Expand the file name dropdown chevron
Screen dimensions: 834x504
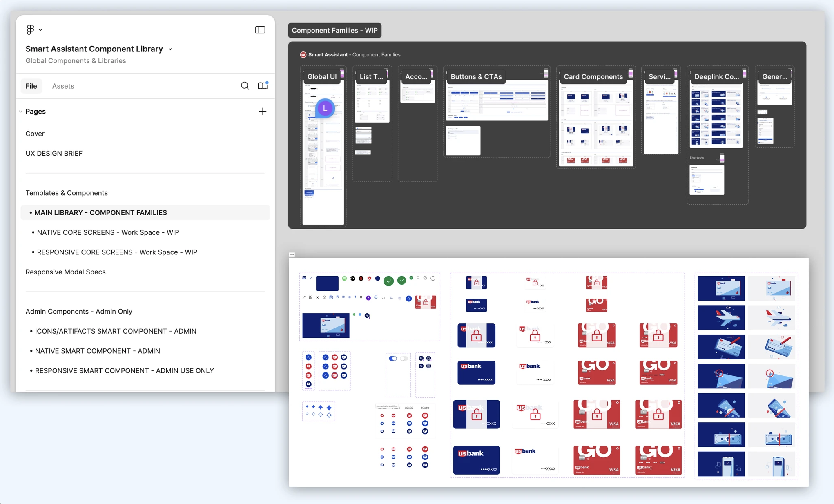170,49
